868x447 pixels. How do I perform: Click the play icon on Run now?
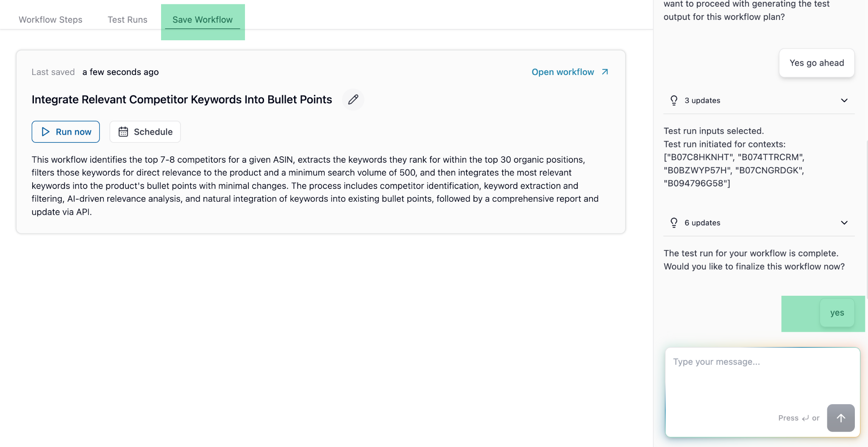click(x=46, y=132)
